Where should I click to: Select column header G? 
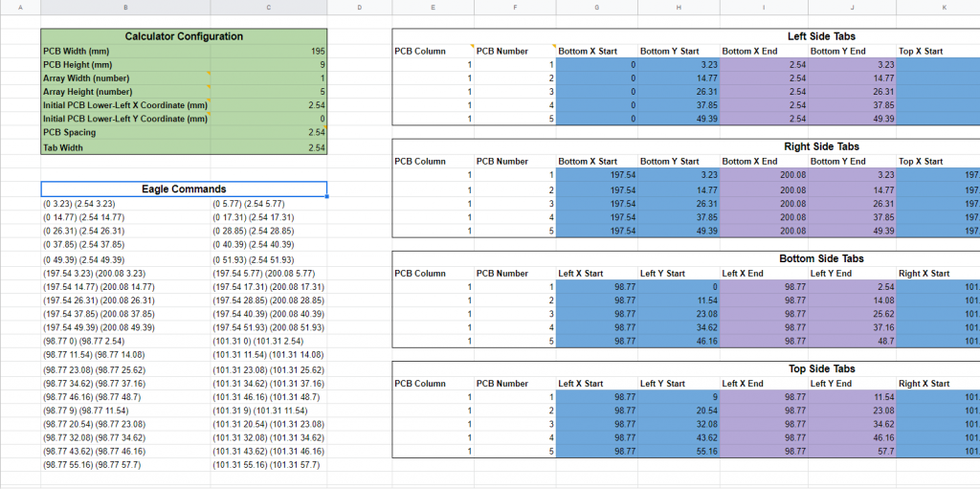click(x=597, y=8)
